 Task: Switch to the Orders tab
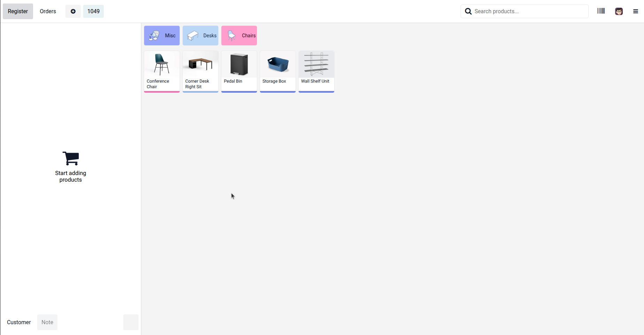pos(48,11)
